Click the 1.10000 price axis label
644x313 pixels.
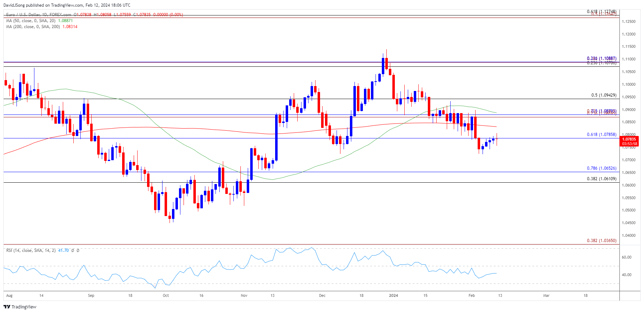click(x=629, y=84)
